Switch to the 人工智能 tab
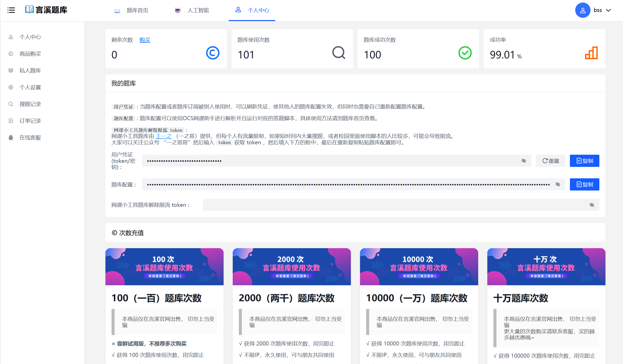Image resolution: width=623 pixels, height=364 pixels. 198,10
